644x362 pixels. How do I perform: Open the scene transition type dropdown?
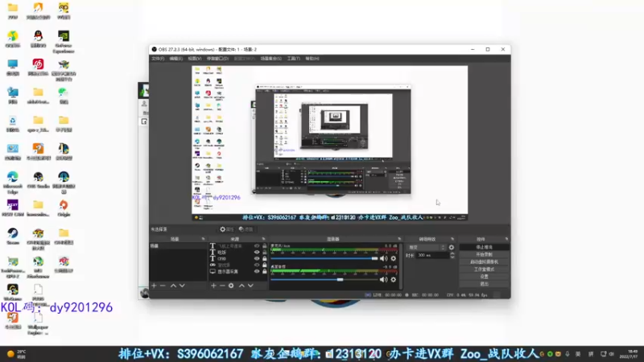click(427, 248)
